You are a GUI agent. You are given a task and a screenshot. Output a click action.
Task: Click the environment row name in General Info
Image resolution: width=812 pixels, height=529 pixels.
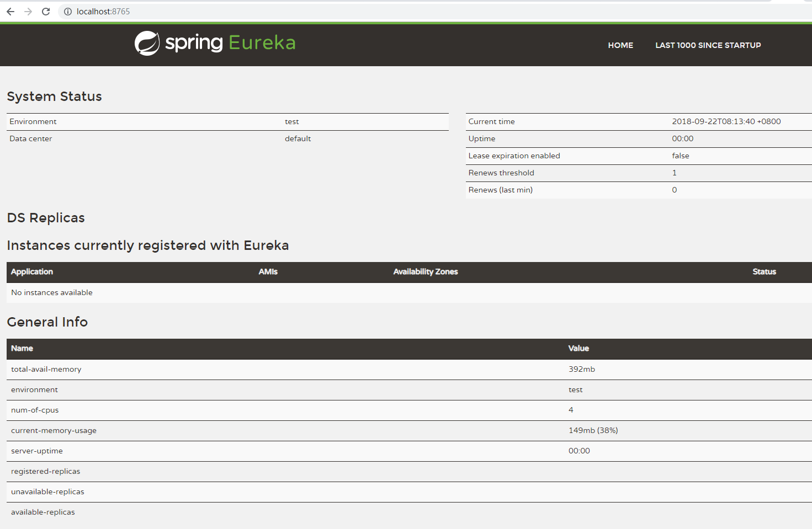34,390
